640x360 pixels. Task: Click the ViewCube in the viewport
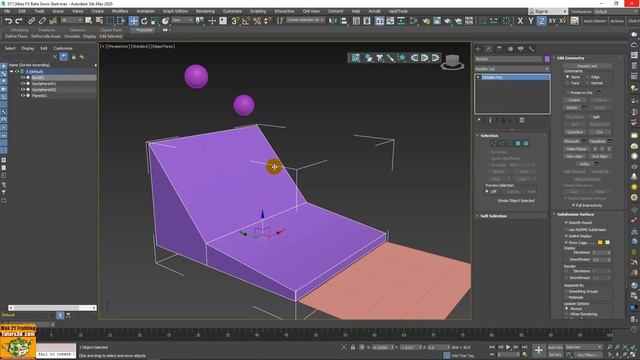tap(452, 62)
